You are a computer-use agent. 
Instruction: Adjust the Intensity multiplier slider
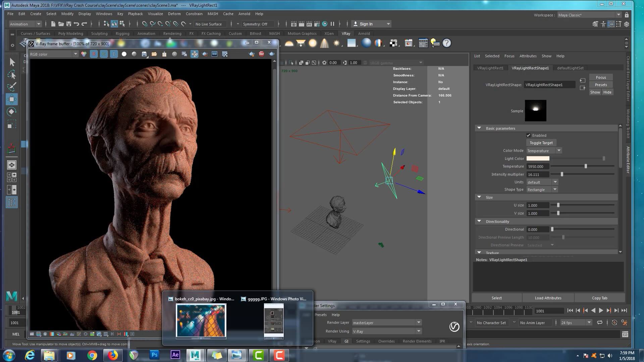click(562, 174)
